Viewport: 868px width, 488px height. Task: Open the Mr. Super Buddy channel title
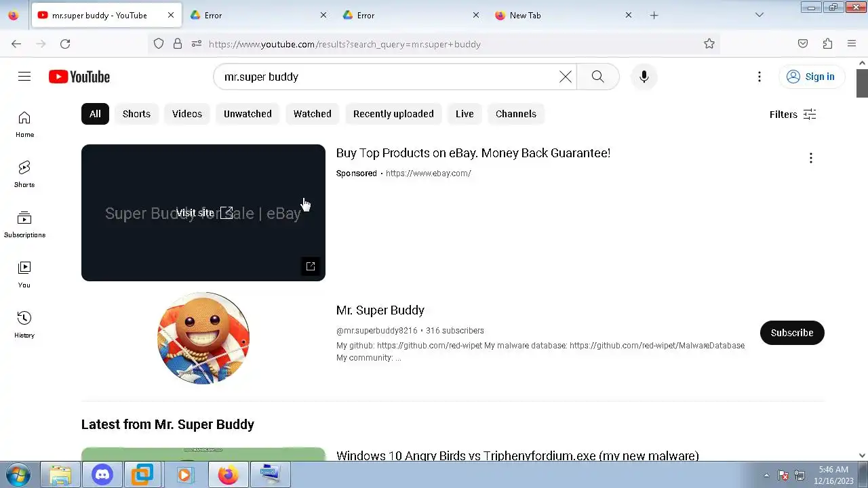(x=380, y=310)
